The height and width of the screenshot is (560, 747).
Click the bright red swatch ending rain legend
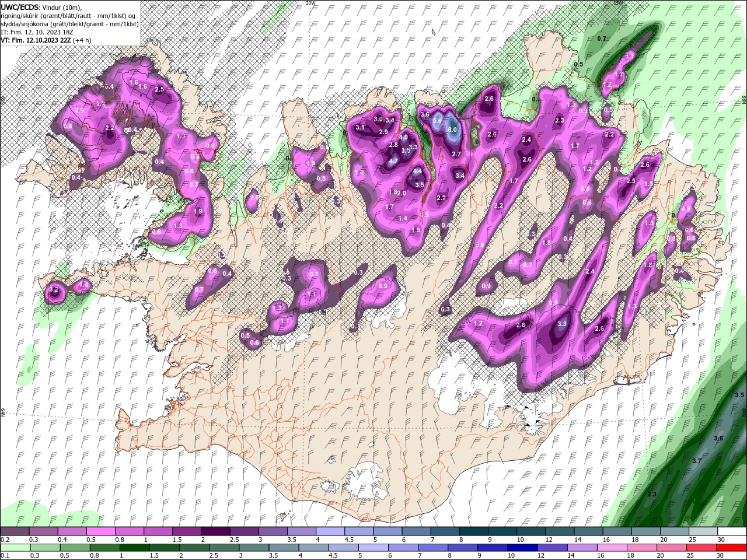(x=731, y=548)
